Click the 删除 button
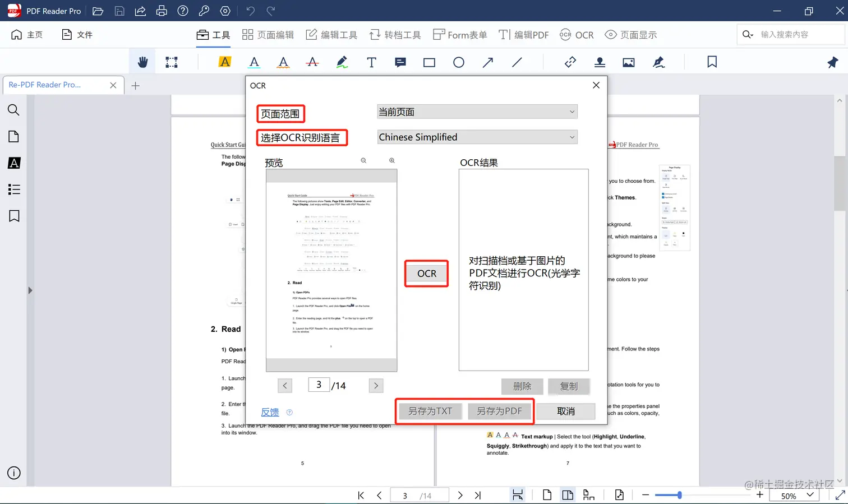 point(522,386)
